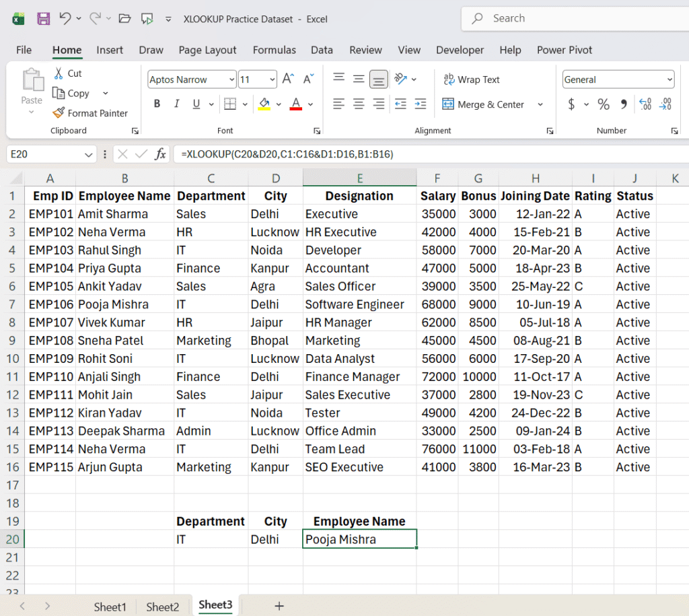
Task: Click the Copy icon
Action: click(x=59, y=93)
